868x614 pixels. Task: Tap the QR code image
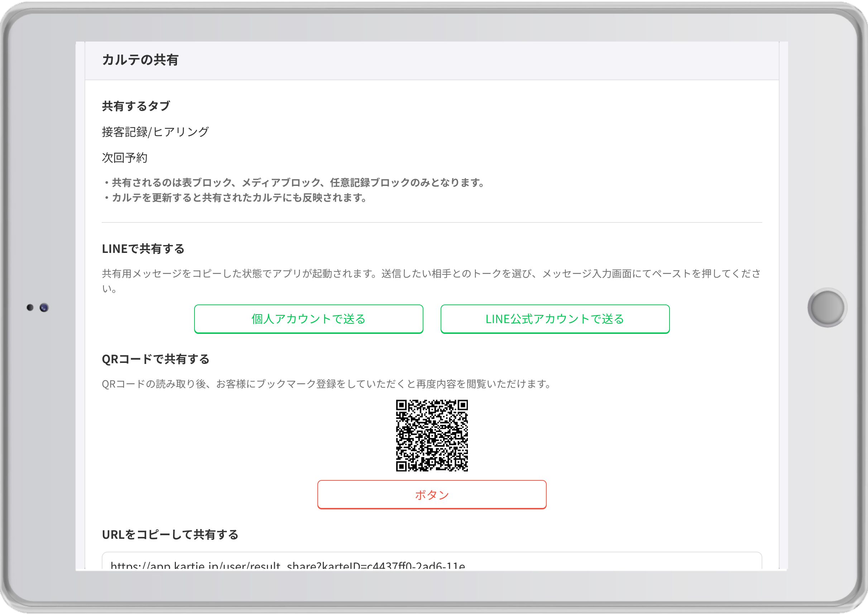432,436
